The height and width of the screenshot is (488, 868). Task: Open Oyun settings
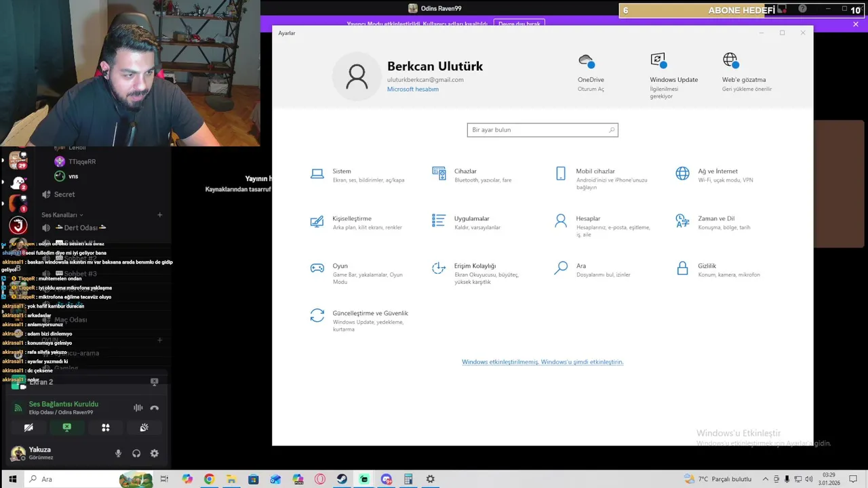coord(358,273)
